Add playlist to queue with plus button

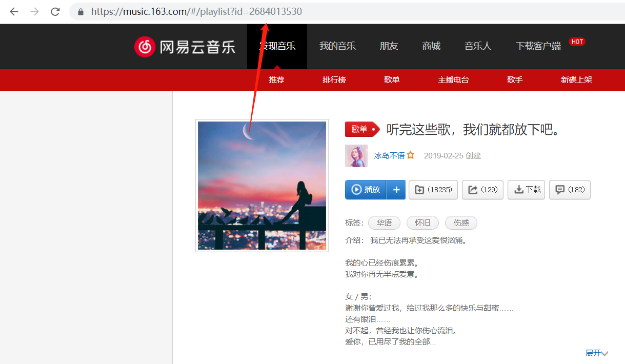pos(396,190)
